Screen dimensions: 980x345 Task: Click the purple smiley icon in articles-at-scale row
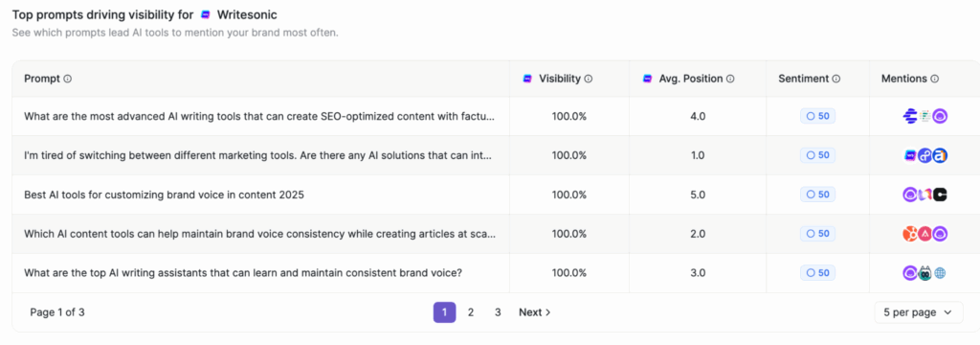point(940,234)
